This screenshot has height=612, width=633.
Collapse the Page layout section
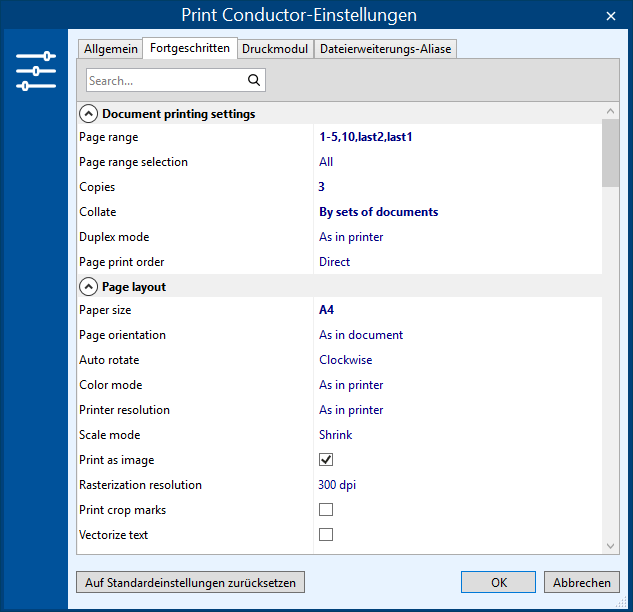pyautogui.click(x=88, y=287)
